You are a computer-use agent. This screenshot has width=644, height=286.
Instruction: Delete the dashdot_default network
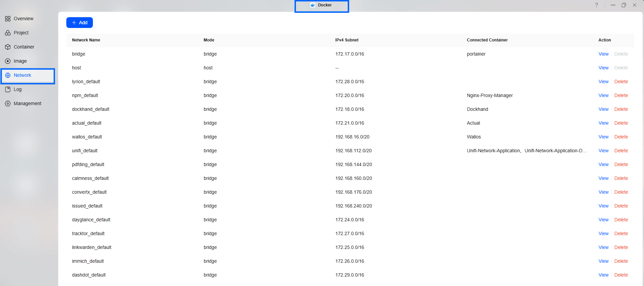click(621, 275)
